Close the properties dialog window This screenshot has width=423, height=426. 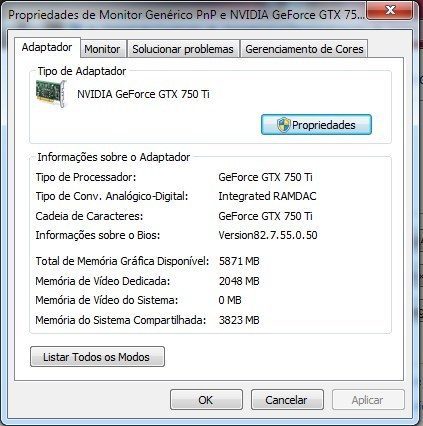(390, 11)
